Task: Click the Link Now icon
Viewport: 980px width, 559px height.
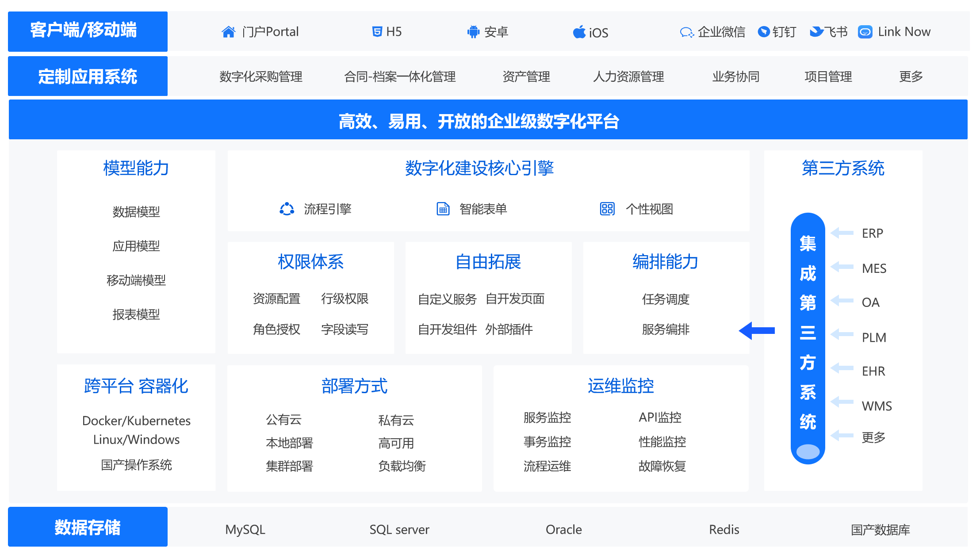Action: pos(865,32)
